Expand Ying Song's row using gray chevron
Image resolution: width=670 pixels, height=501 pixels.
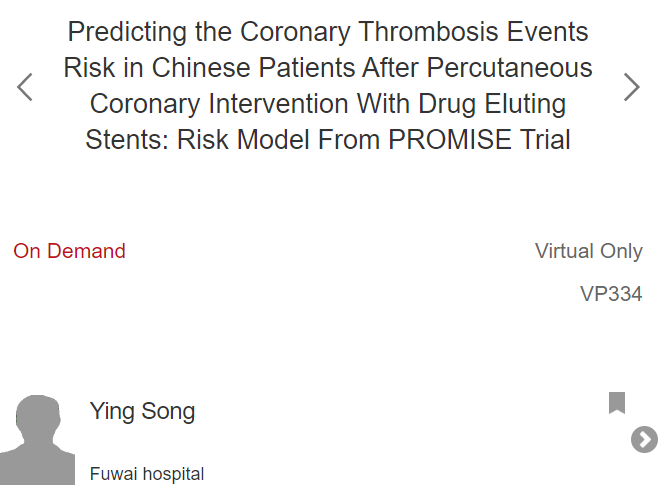point(644,439)
